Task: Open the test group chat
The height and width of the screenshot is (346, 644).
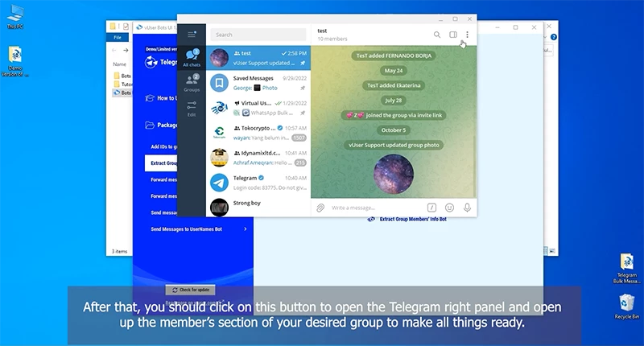Action: (x=258, y=58)
